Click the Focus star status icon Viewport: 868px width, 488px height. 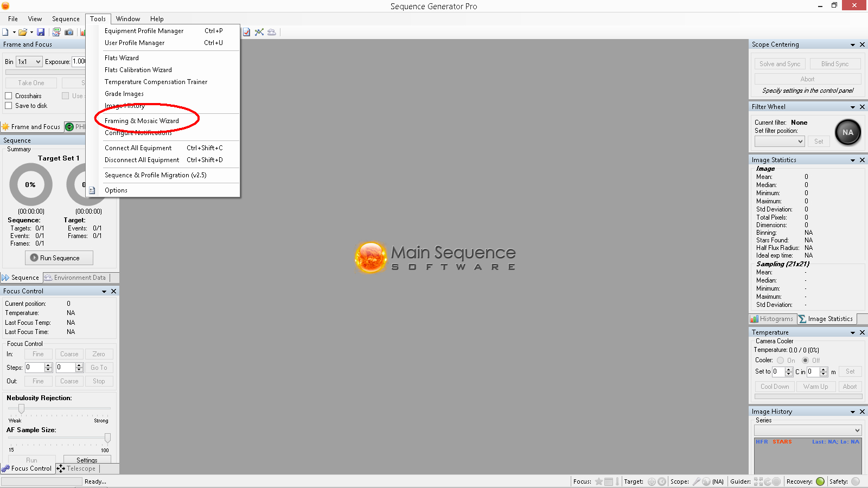coord(599,481)
